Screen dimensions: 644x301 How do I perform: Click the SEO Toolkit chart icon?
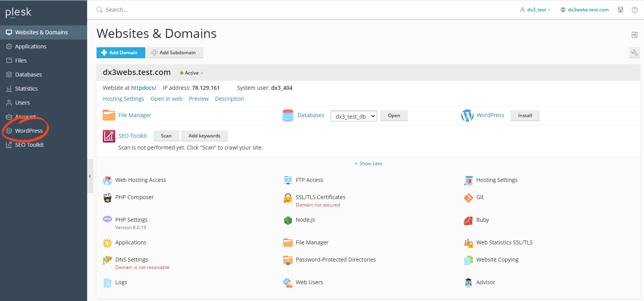point(109,136)
